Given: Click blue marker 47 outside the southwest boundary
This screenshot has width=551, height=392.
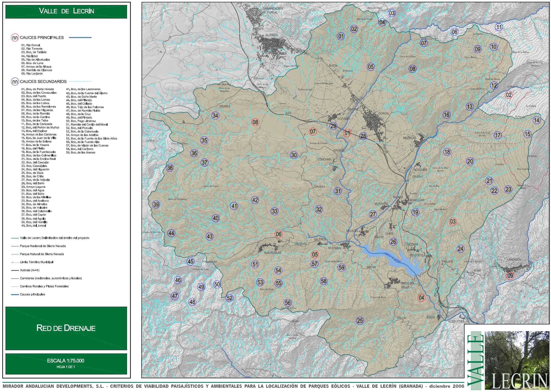Looking at the screenshot, I should pyautogui.click(x=175, y=296).
